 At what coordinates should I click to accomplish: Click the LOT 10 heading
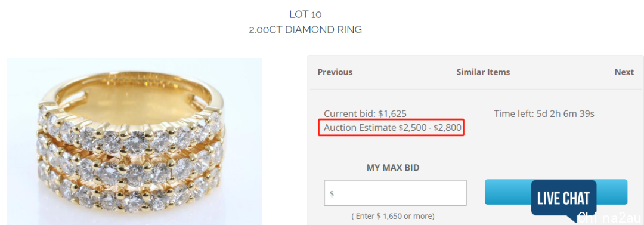pos(305,14)
